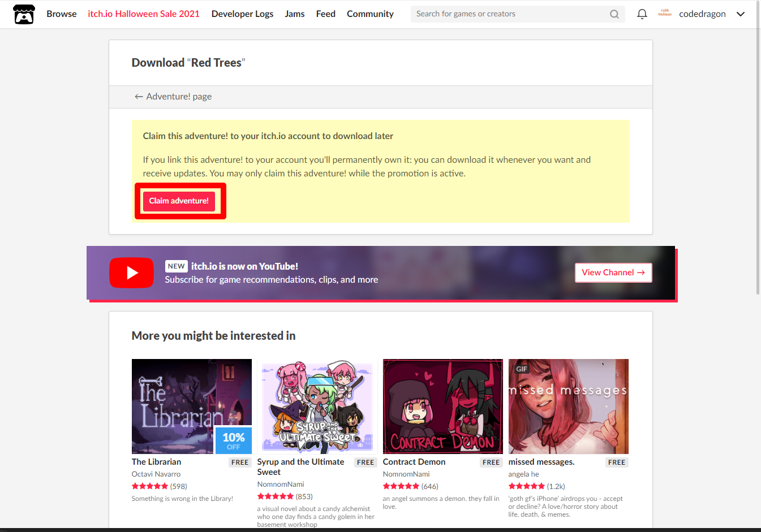This screenshot has width=761, height=532.
Task: Click the 10% OFF badge on The Librarian
Action: pos(234,440)
